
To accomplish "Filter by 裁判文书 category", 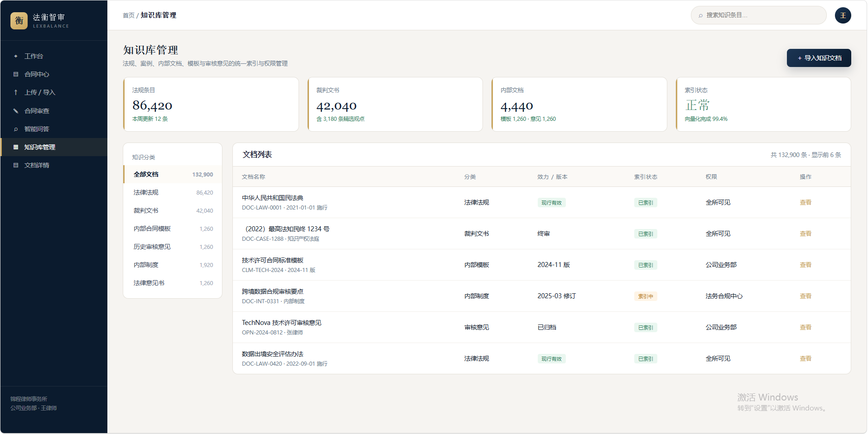I will (x=173, y=210).
